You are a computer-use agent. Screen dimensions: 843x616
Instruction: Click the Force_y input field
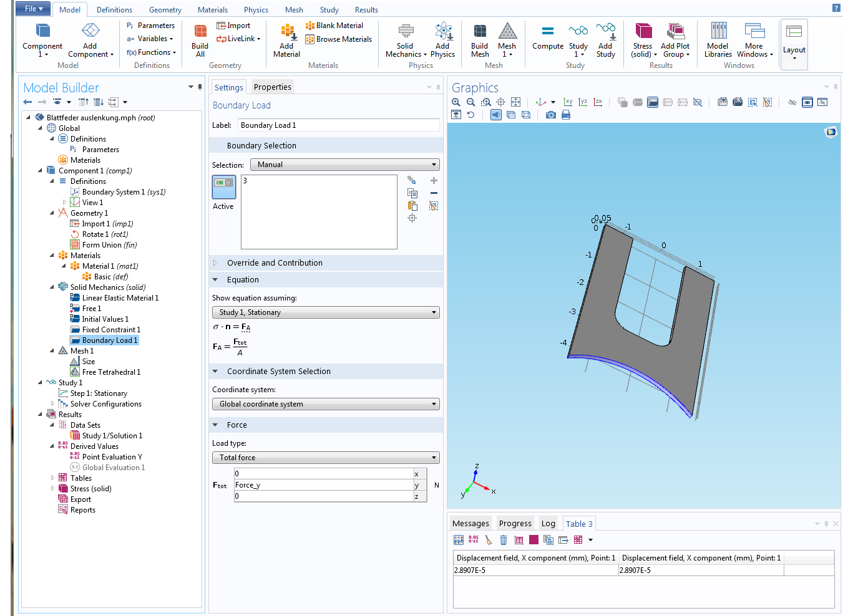coord(323,485)
